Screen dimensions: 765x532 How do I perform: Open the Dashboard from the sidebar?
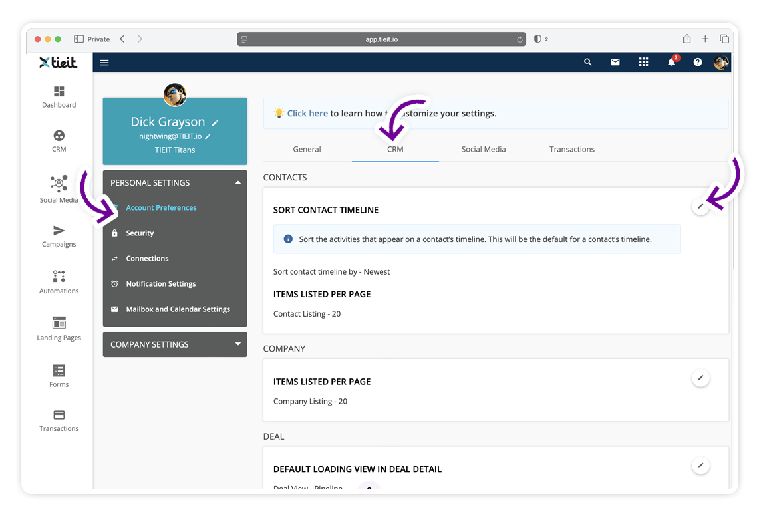pos(59,97)
